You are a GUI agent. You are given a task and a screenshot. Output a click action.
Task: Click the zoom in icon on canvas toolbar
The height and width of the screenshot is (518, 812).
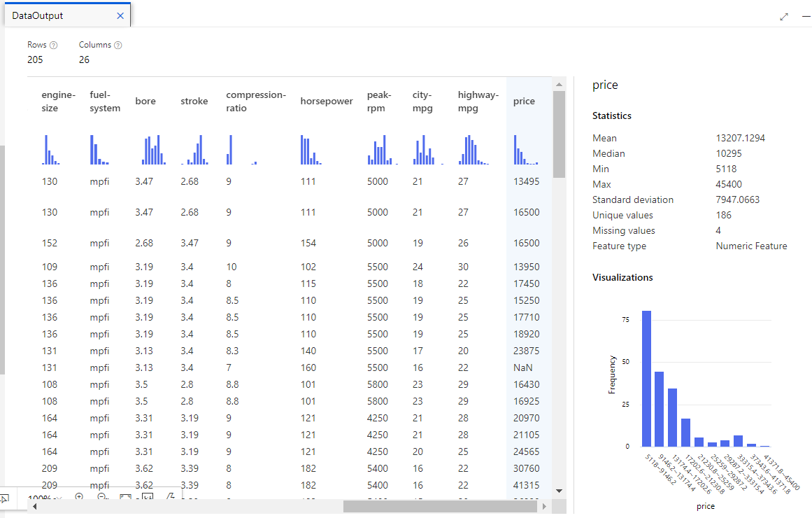click(x=79, y=497)
